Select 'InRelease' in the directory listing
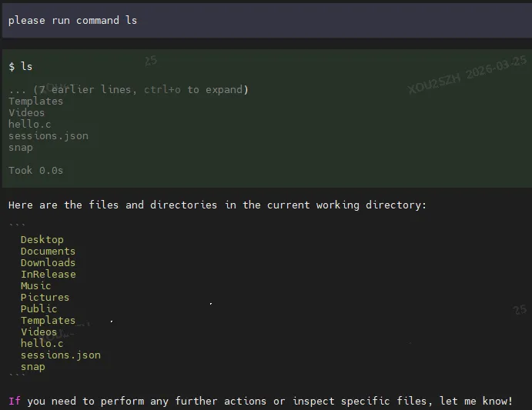The width and height of the screenshot is (532, 410). click(49, 275)
